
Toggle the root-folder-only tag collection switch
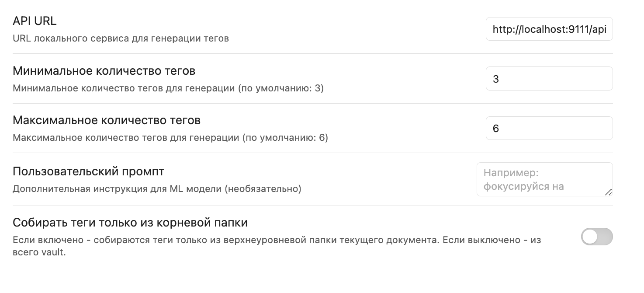coord(597,237)
